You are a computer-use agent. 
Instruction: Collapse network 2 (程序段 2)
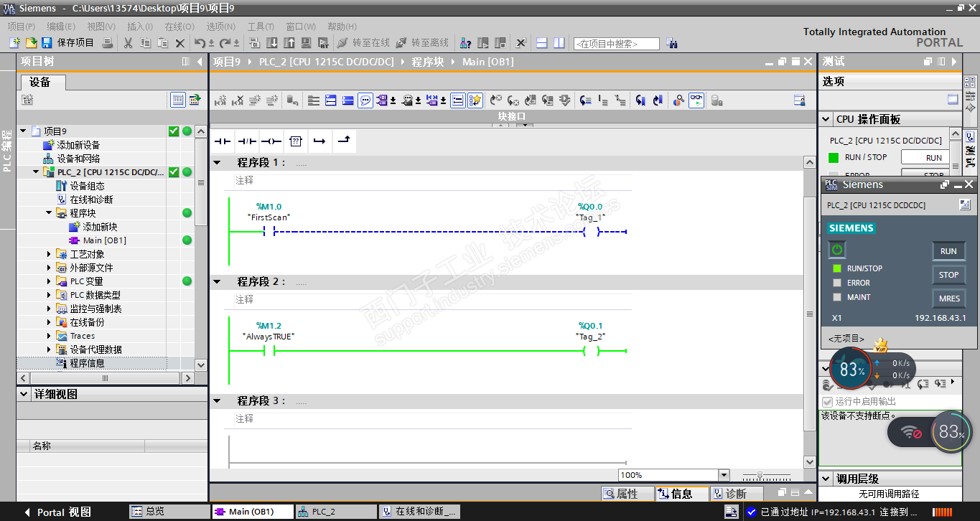point(217,282)
